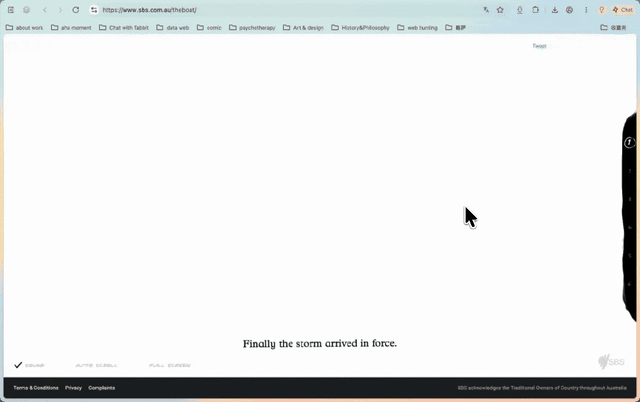Enable the Auto Scroll option
640x402 pixels.
(96, 365)
